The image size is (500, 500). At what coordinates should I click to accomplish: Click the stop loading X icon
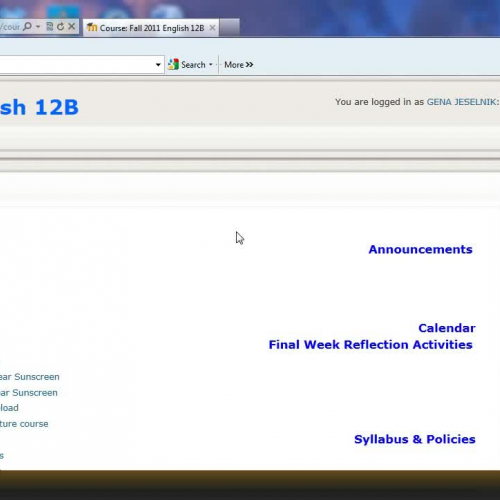click(71, 26)
